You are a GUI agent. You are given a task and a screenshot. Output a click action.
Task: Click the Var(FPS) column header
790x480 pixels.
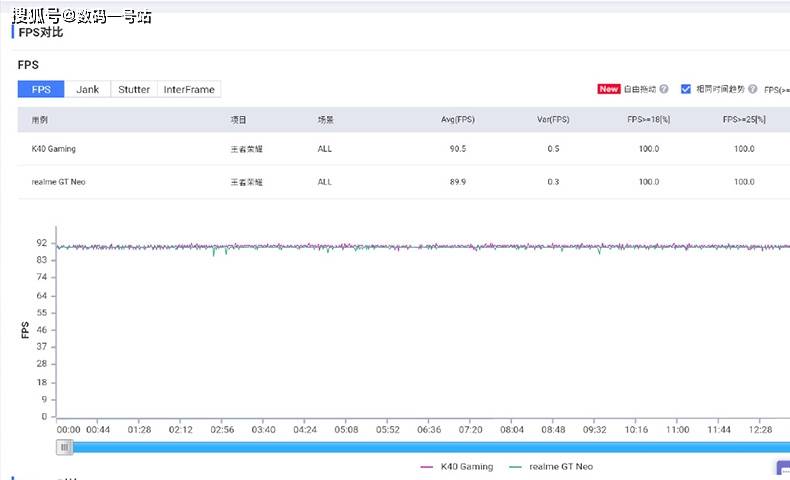click(x=553, y=119)
